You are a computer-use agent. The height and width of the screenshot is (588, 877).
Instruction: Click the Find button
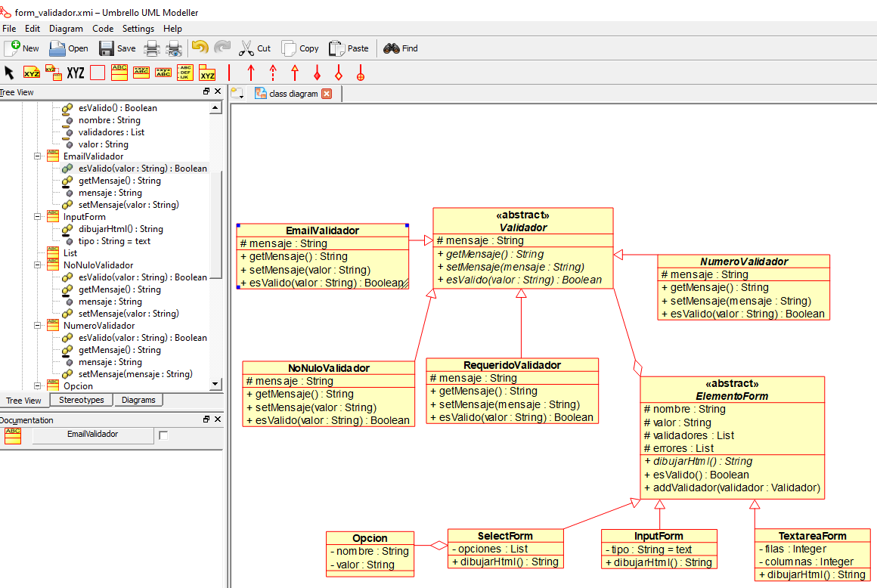pos(401,48)
